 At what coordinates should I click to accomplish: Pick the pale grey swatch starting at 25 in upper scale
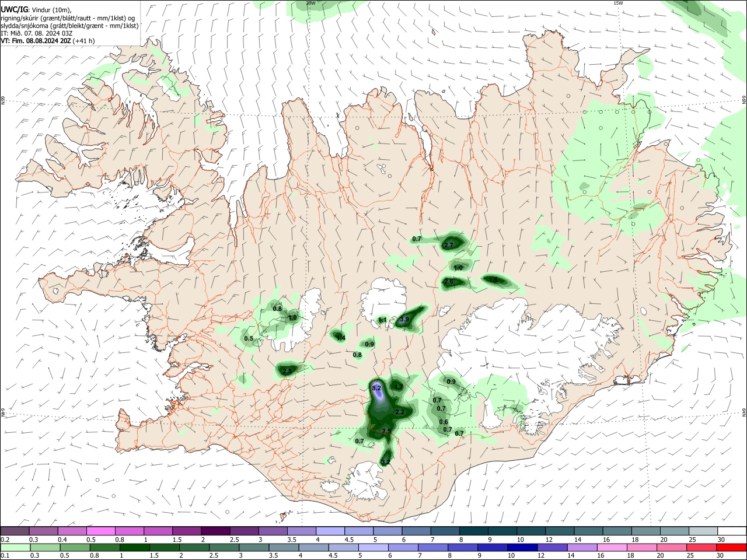coord(703,531)
